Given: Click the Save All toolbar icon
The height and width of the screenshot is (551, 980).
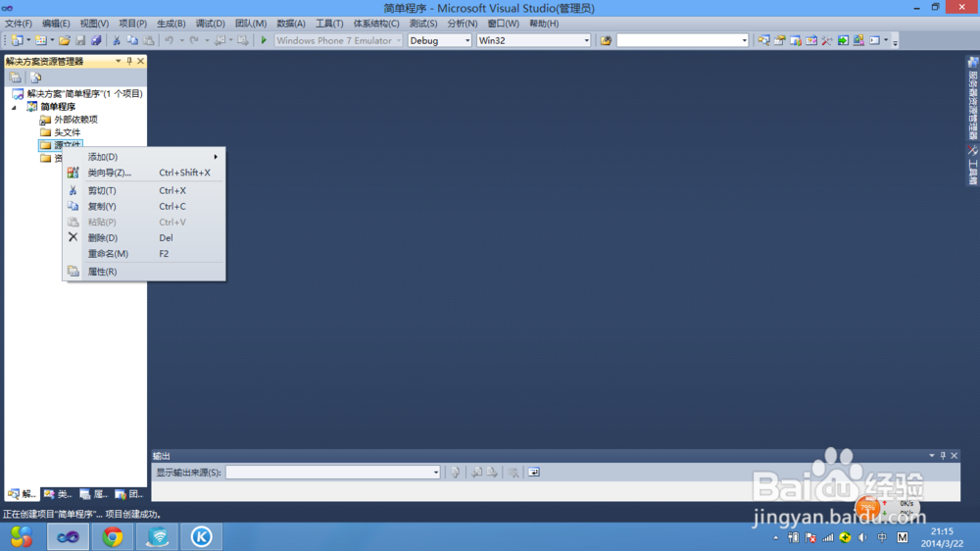Looking at the screenshot, I should pos(96,40).
